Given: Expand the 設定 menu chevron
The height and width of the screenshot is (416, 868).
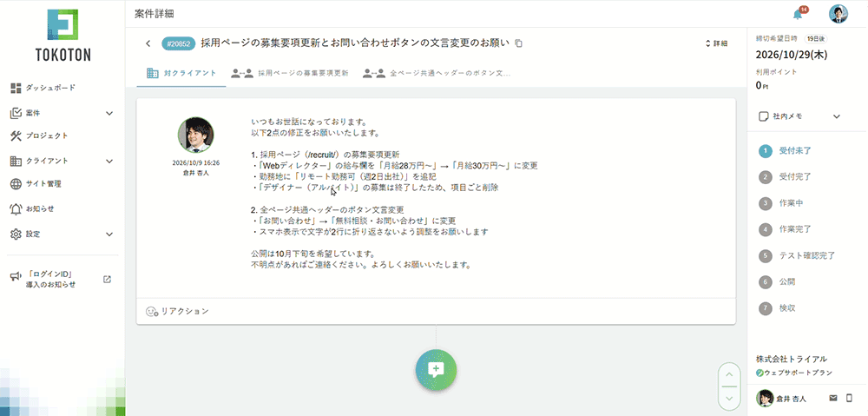Looking at the screenshot, I should click(109, 234).
